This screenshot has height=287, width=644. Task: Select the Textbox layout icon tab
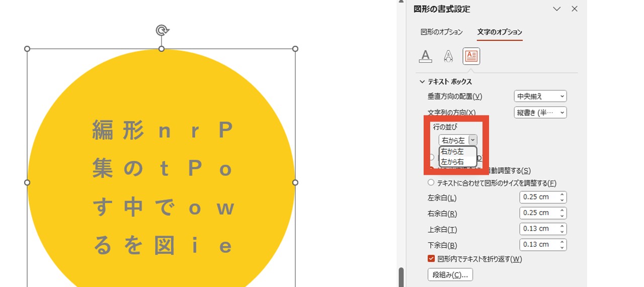tap(471, 56)
